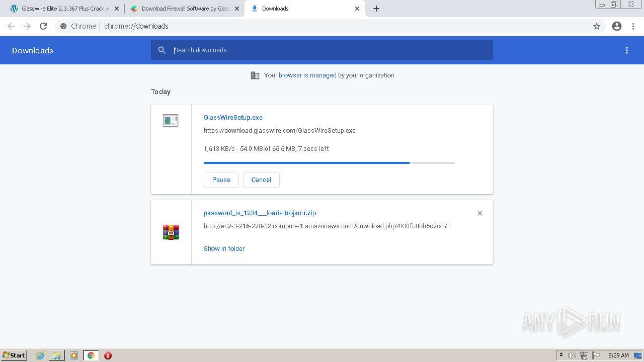Click the red Opera-style taskbar icon
This screenshot has height=362, width=644.
108,355
